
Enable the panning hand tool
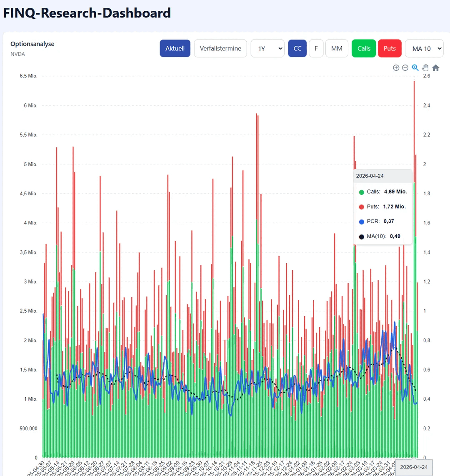click(x=425, y=68)
